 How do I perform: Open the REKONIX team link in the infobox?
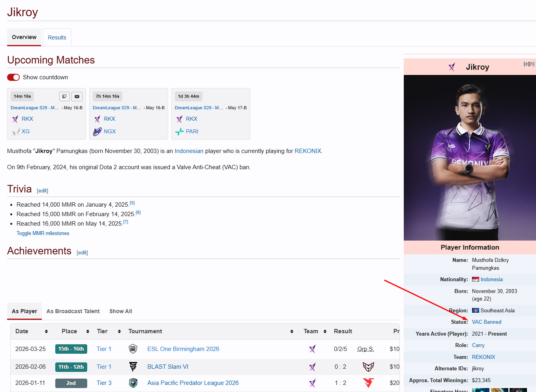(x=484, y=357)
